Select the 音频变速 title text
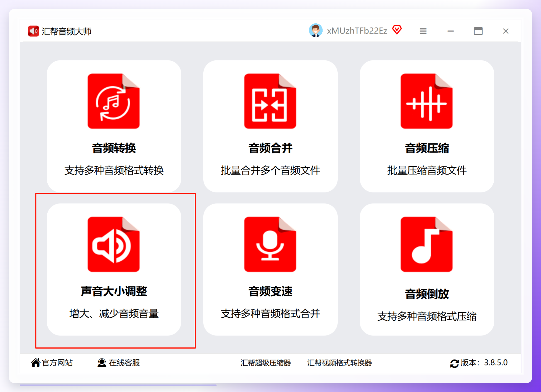541x392 pixels. [270, 291]
